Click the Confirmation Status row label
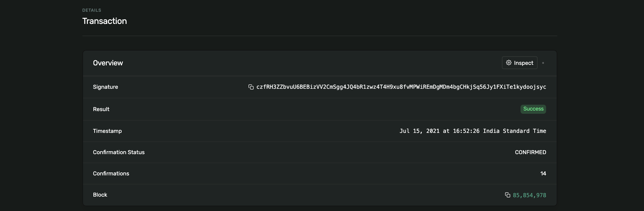This screenshot has height=211, width=644. tap(119, 152)
